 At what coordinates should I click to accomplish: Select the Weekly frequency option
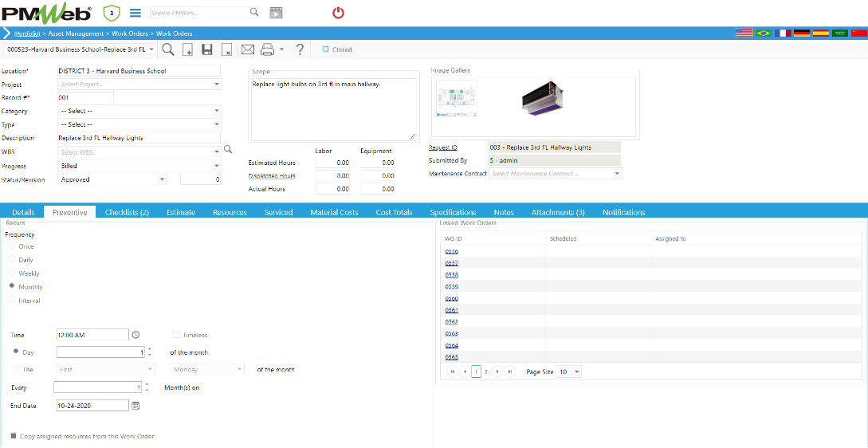(x=12, y=273)
